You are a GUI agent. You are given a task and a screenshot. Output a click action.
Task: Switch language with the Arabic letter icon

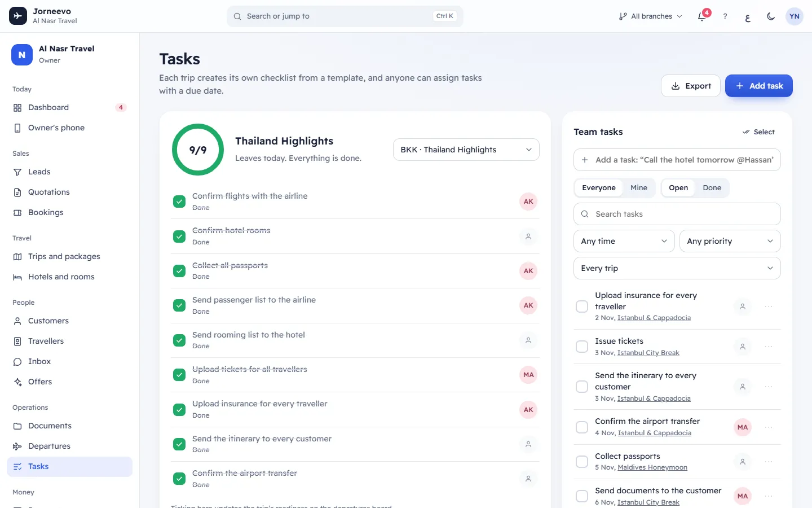[x=748, y=17]
